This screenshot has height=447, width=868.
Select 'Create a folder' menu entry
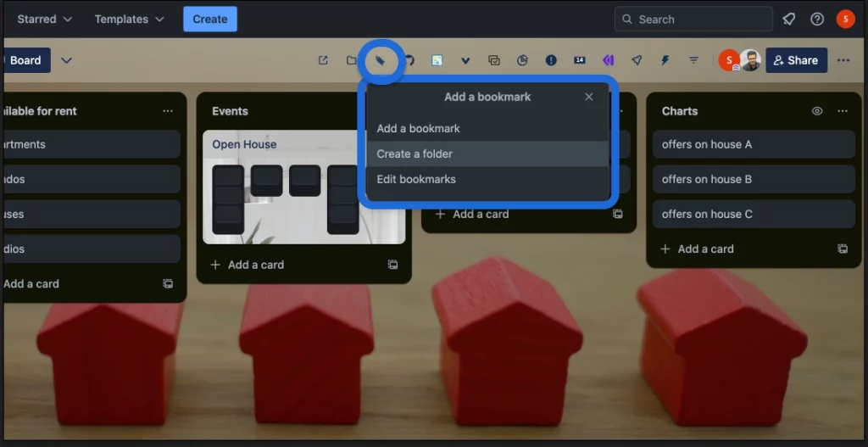(487, 154)
